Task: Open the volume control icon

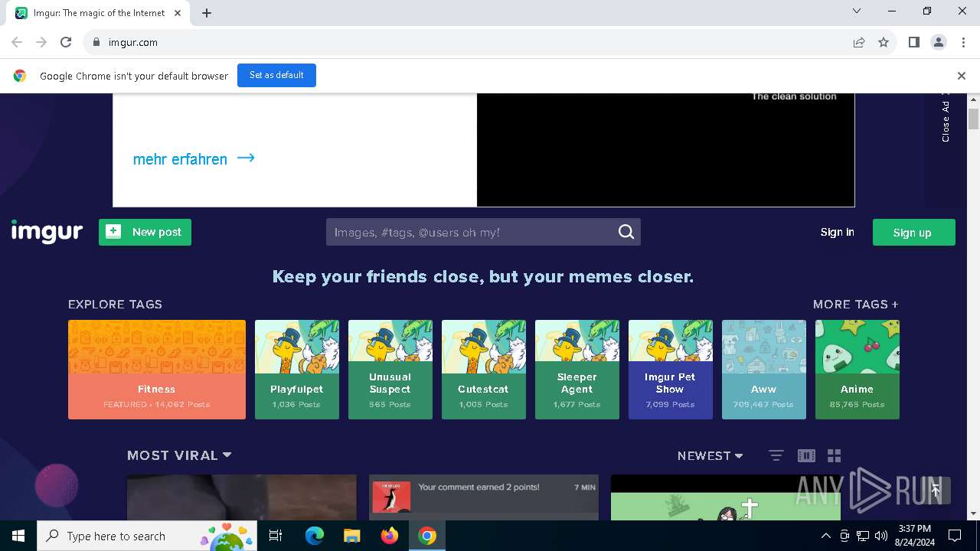Action: tap(881, 536)
